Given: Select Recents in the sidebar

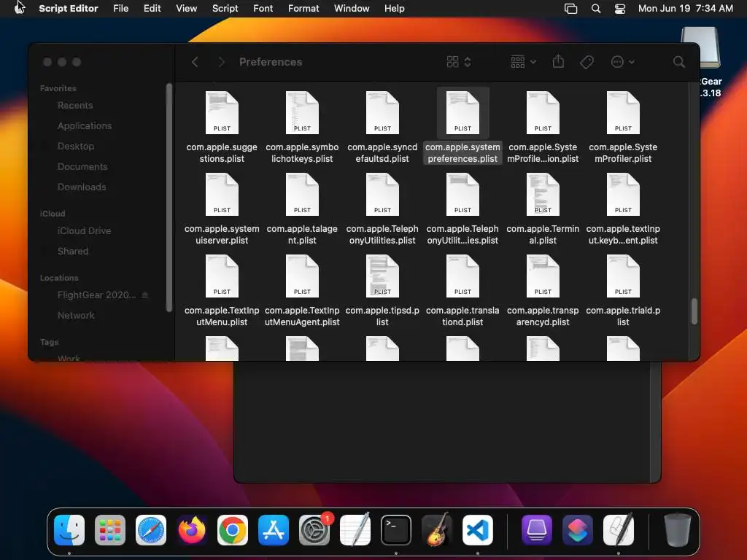Looking at the screenshot, I should 75,105.
